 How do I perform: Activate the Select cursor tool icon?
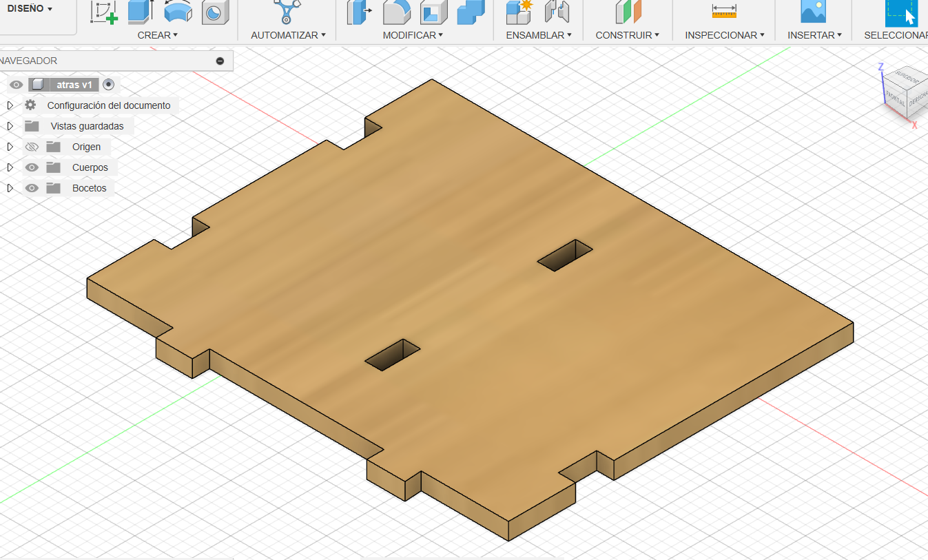pos(901,13)
